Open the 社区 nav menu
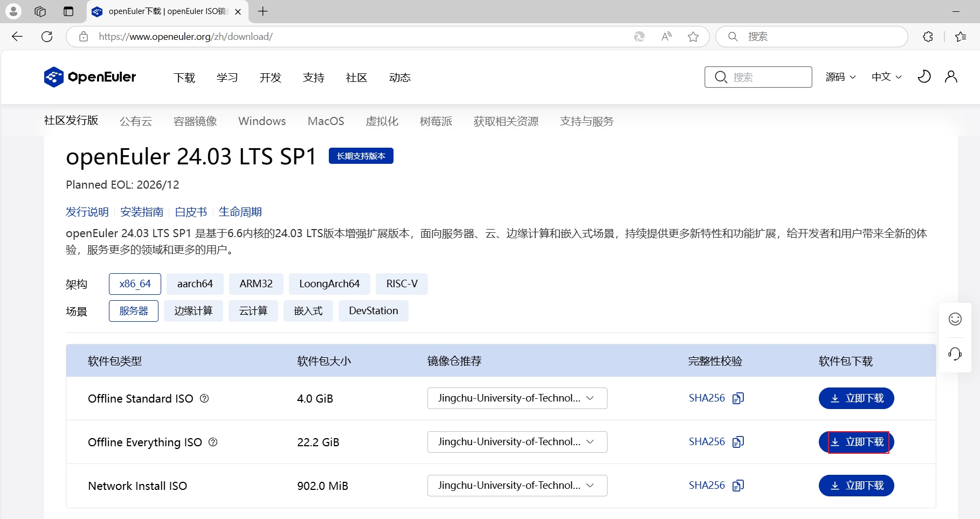The width and height of the screenshot is (980, 519). [x=357, y=78]
